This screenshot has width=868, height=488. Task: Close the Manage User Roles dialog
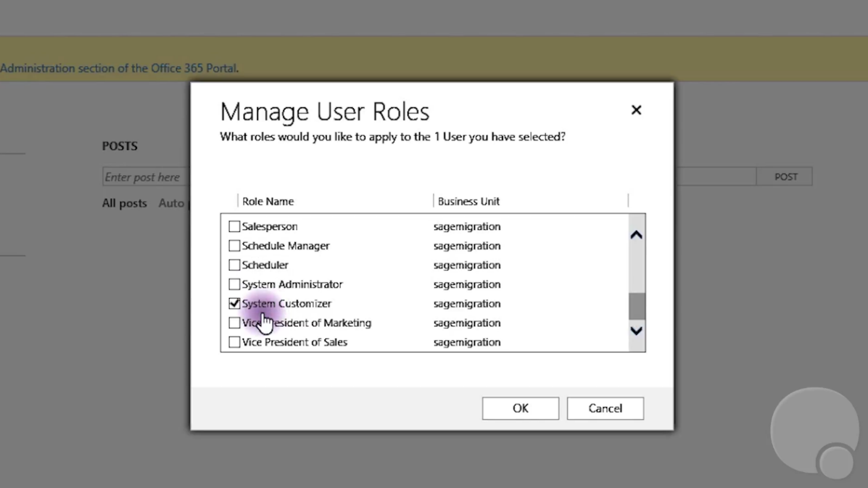pos(636,109)
